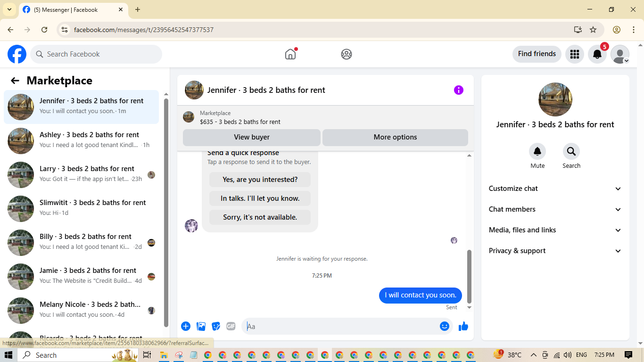Viewport: 644px width, 362px height.
Task: Click the browser address bar URL
Action: tap(144, 30)
